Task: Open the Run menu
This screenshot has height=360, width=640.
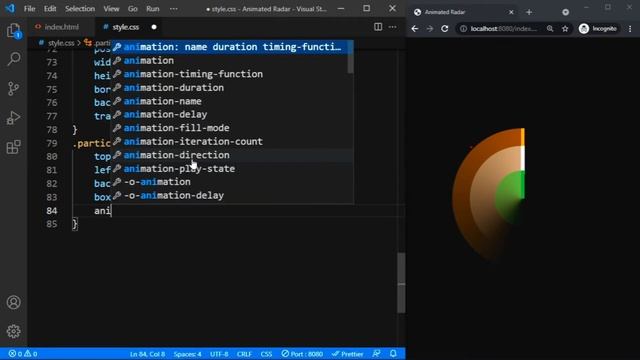Action: 153,9
